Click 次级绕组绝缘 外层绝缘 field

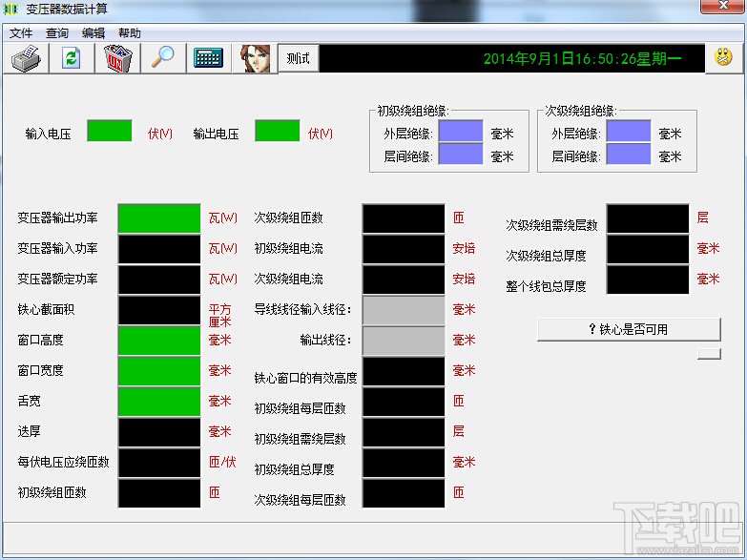tap(629, 131)
